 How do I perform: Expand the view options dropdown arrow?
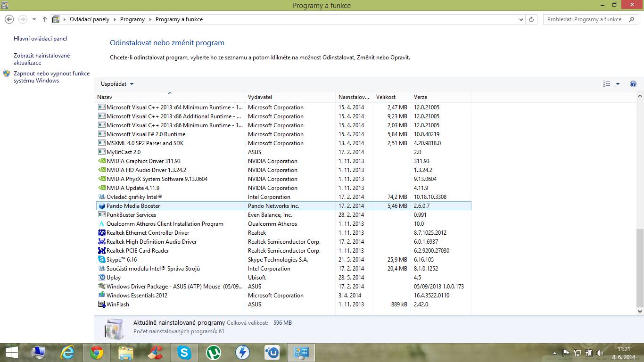[618, 84]
